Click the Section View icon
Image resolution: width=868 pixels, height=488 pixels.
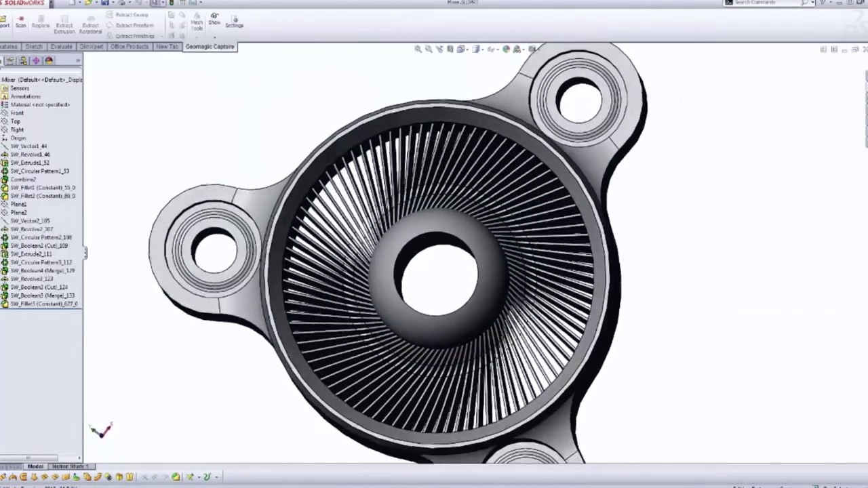450,49
